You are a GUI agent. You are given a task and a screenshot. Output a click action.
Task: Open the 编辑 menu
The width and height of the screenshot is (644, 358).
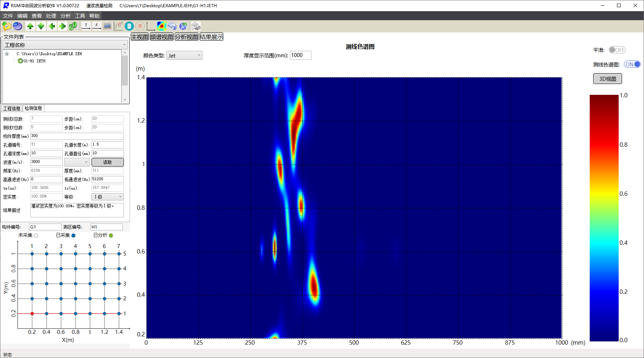tap(22, 16)
